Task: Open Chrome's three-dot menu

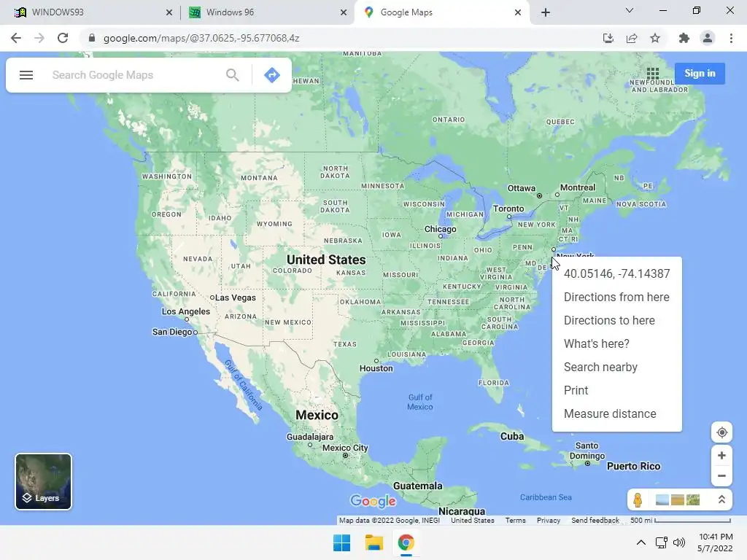Action: (x=731, y=38)
